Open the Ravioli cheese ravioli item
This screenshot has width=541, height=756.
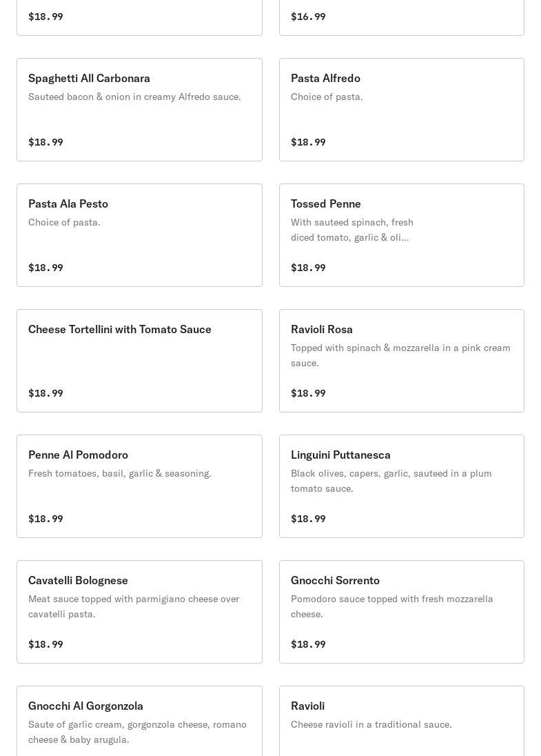click(x=402, y=721)
